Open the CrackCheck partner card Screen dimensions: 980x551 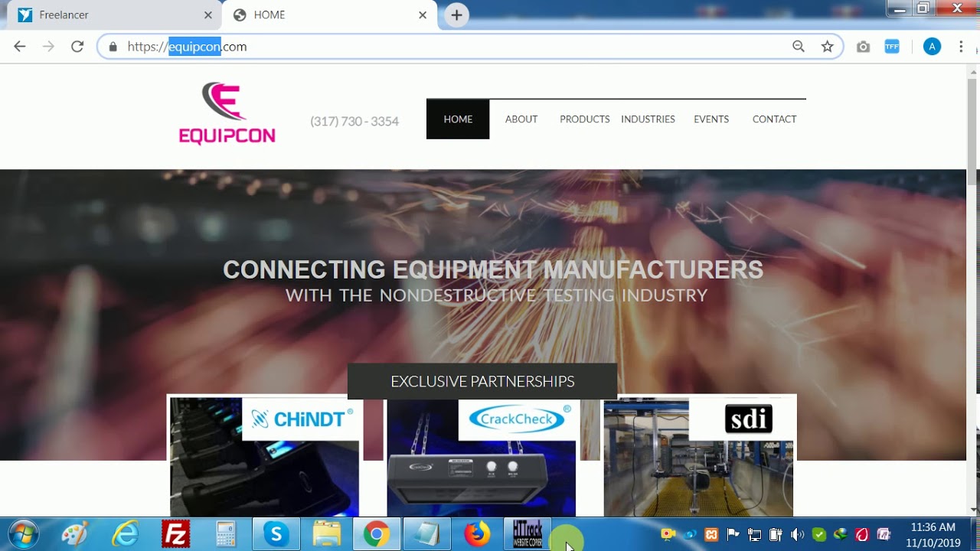482,457
